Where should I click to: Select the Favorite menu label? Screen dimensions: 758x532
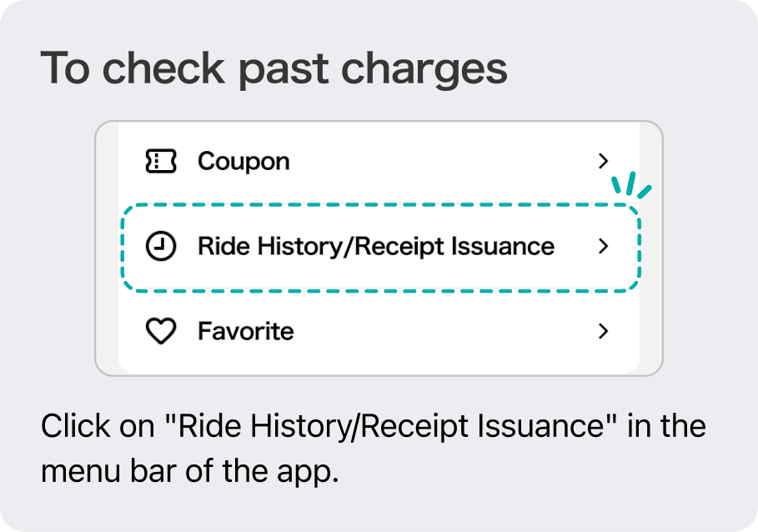coord(245,332)
